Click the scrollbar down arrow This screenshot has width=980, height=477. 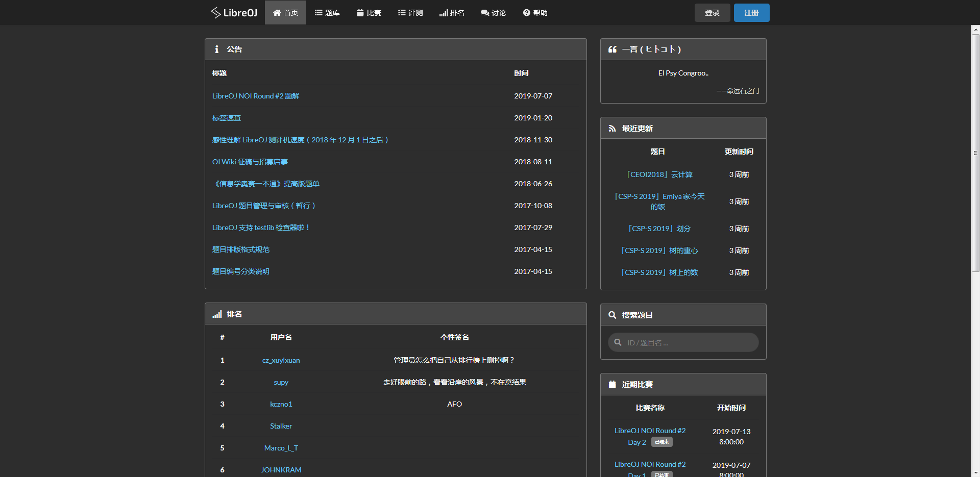coord(975,472)
